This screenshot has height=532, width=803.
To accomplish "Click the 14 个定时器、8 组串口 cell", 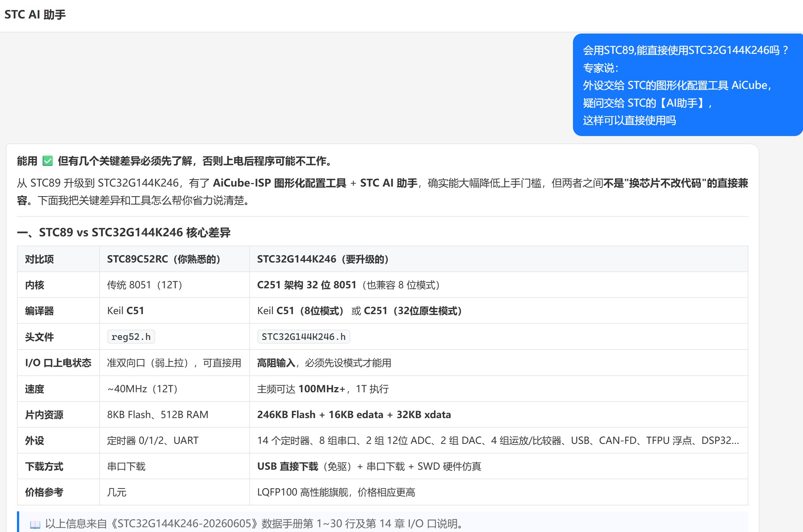I will pyautogui.click(x=498, y=441).
